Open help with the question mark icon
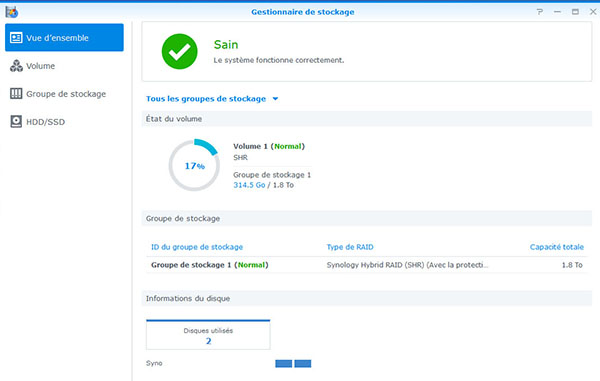Viewport: 600px width, 381px height. tap(540, 12)
